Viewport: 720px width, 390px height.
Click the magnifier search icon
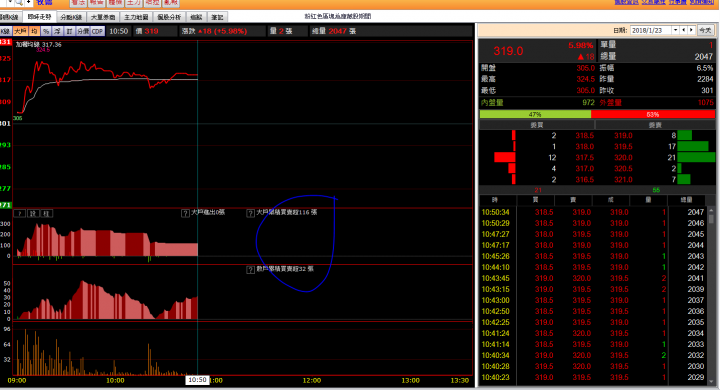pyautogui.click(x=19, y=2)
